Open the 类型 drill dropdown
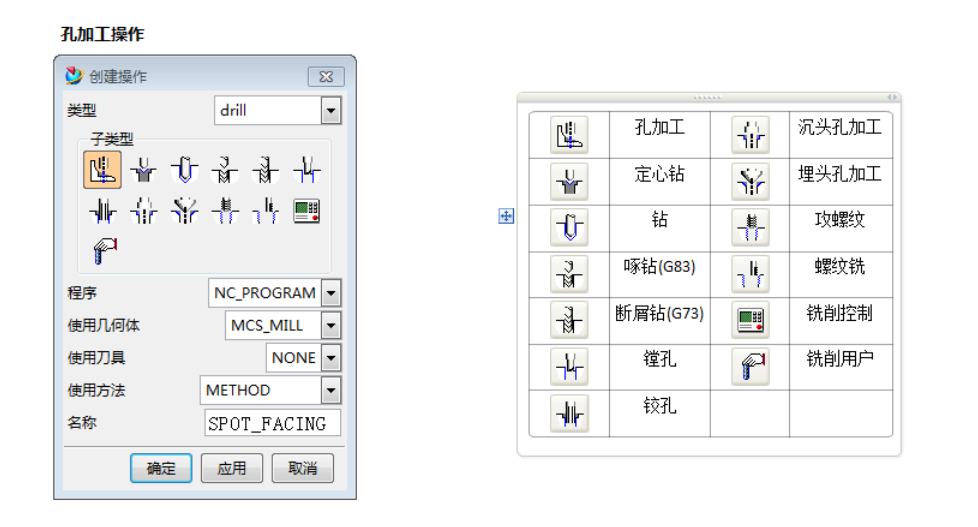 click(x=331, y=111)
